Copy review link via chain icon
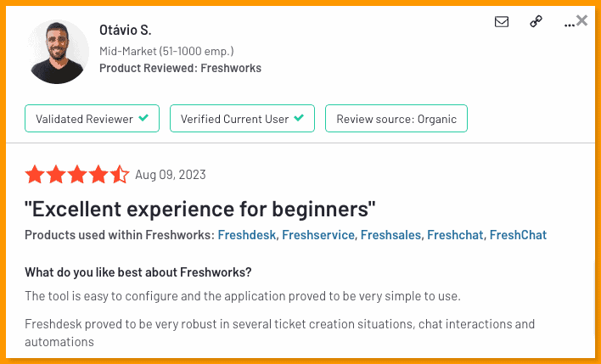 pyautogui.click(x=536, y=21)
